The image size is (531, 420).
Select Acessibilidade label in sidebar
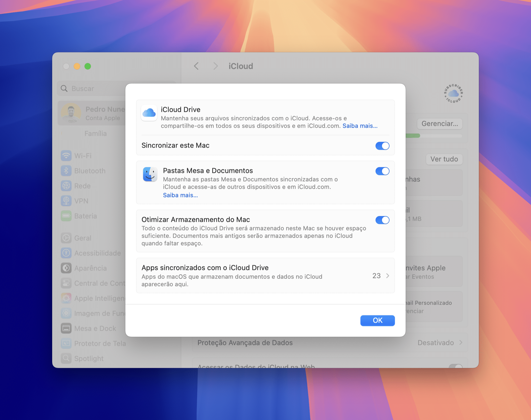coord(97,253)
